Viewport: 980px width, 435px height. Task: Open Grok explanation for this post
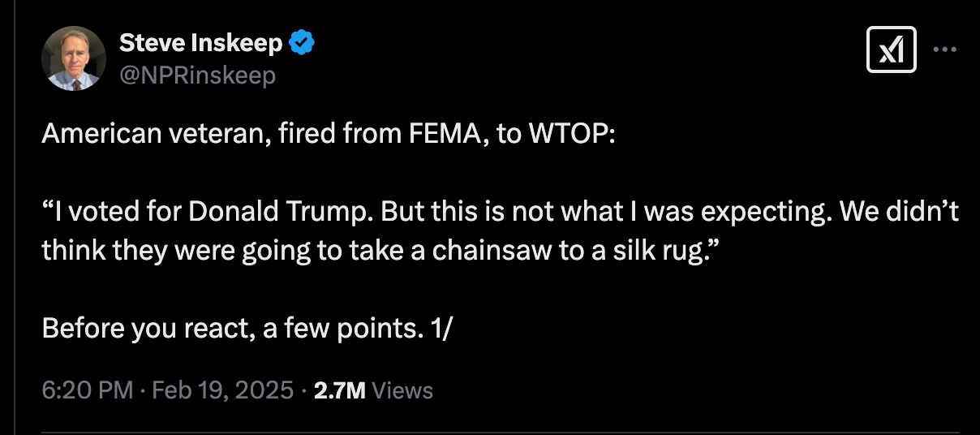[892, 50]
